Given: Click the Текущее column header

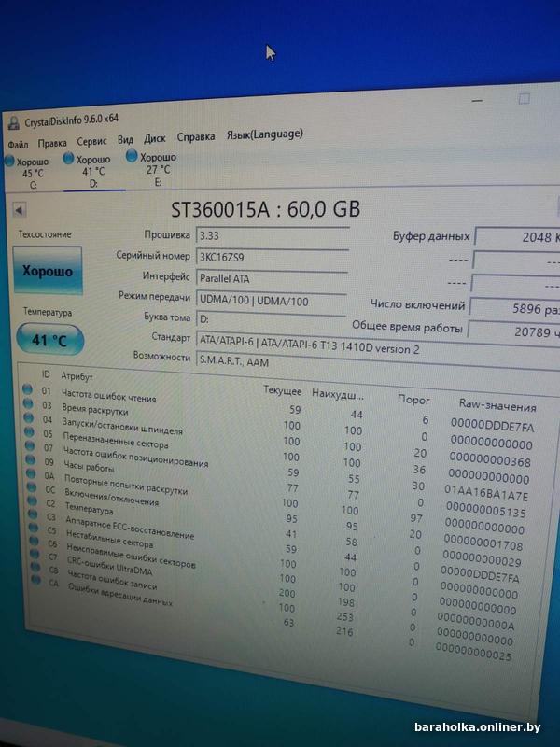Looking at the screenshot, I should [x=283, y=390].
